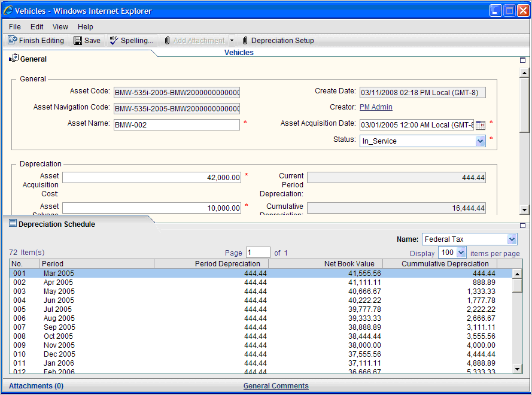Select the Aug 2005 schedule row
Image resolution: width=532 pixels, height=395 pixels.
point(260,318)
